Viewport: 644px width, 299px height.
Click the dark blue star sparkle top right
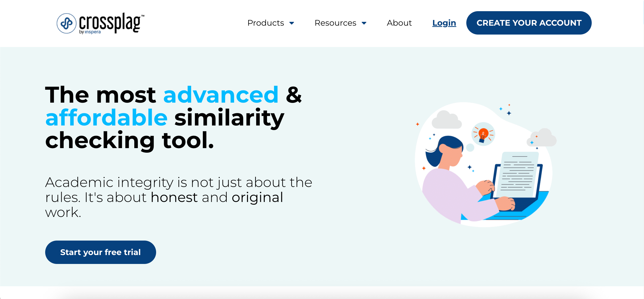tap(509, 113)
